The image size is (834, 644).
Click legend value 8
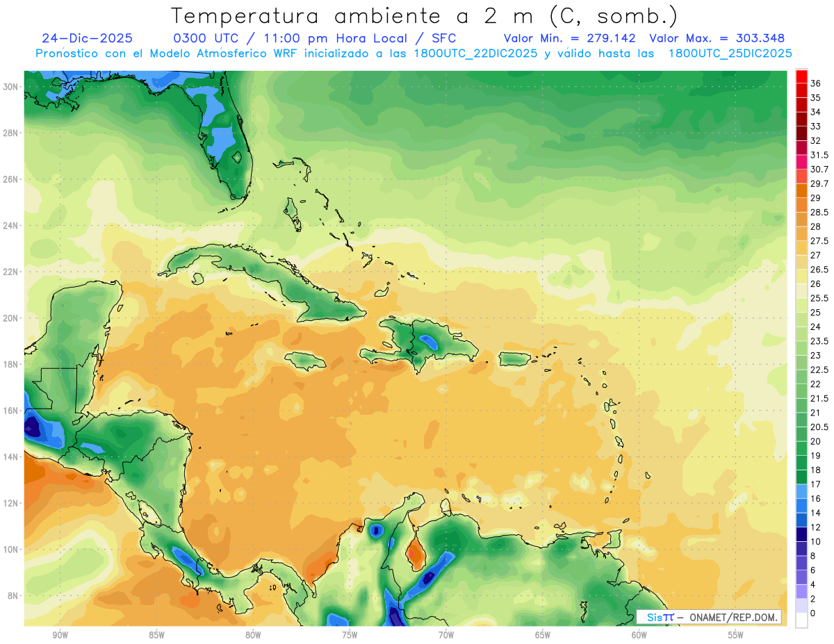(x=813, y=556)
